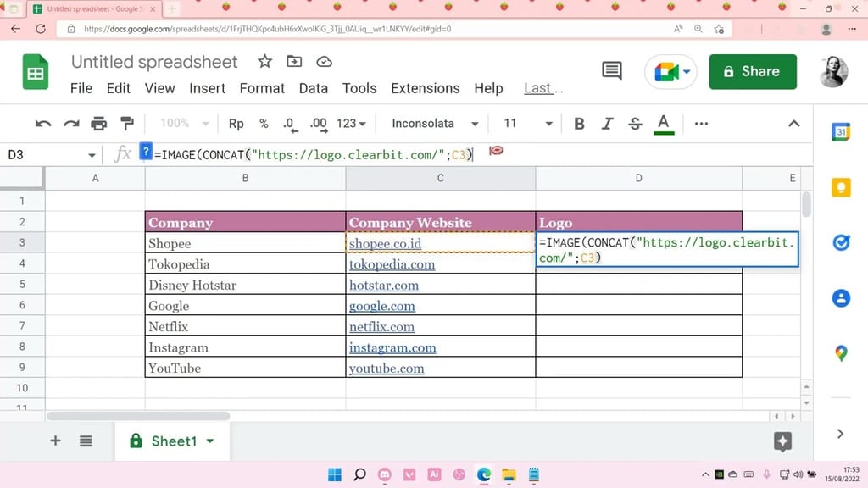Collapse the header menus with chevron
This screenshot has height=488, width=868.
point(793,124)
